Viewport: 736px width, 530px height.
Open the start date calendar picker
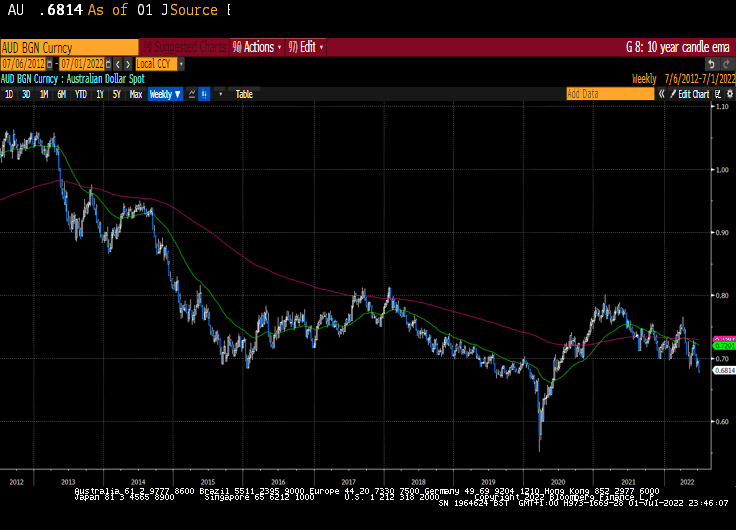tap(50, 64)
